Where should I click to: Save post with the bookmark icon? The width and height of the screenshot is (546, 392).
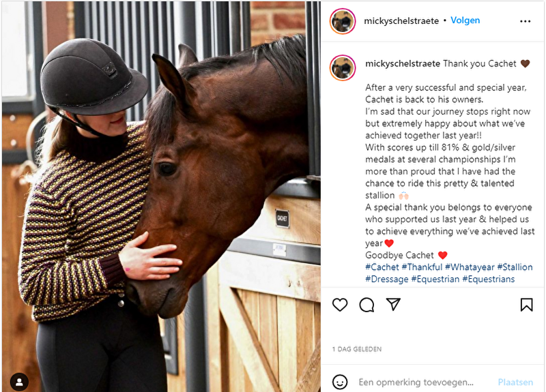click(526, 305)
